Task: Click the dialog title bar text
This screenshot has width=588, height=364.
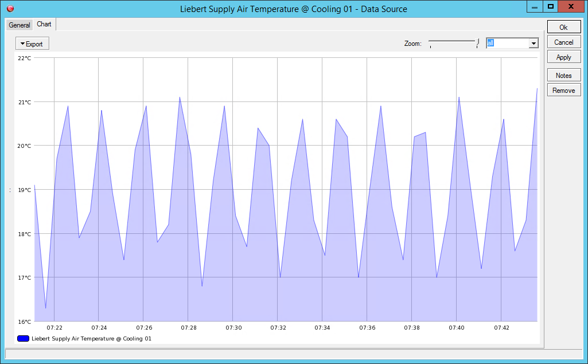Action: 294,9
